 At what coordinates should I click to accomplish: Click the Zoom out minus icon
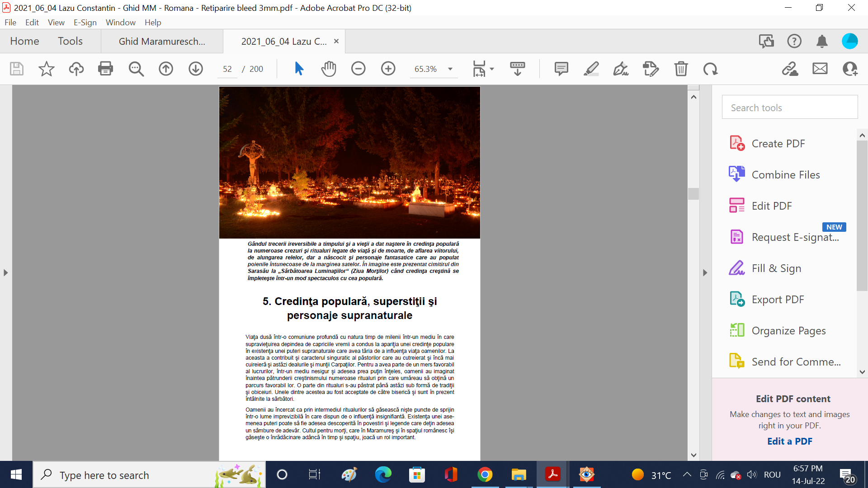pos(358,69)
